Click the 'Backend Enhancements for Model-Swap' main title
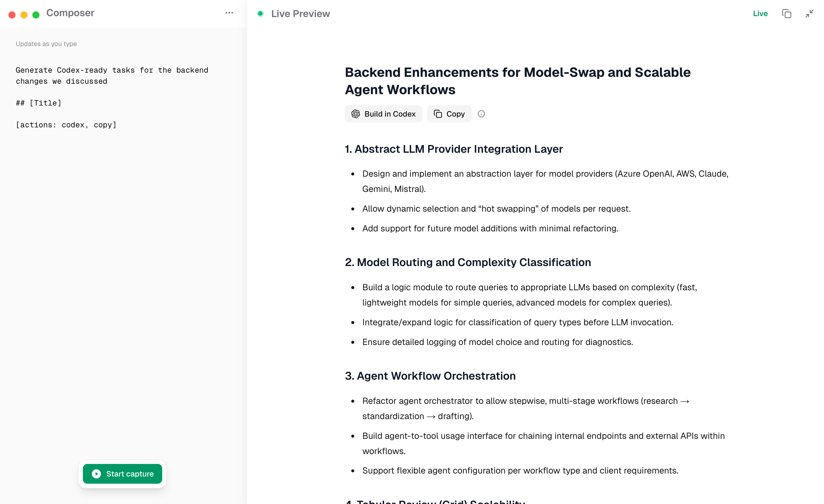The image size is (824, 504). coord(518,81)
